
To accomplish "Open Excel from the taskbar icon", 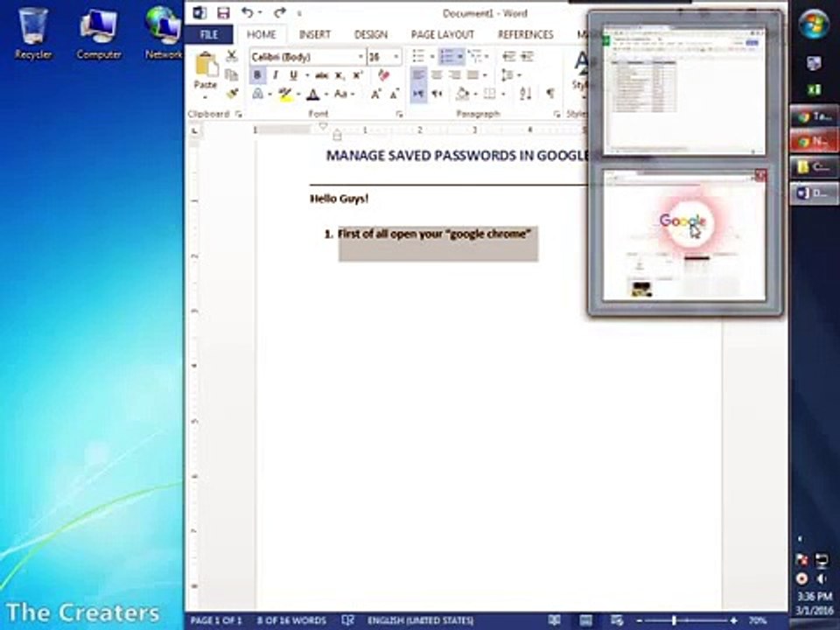I will [x=815, y=90].
